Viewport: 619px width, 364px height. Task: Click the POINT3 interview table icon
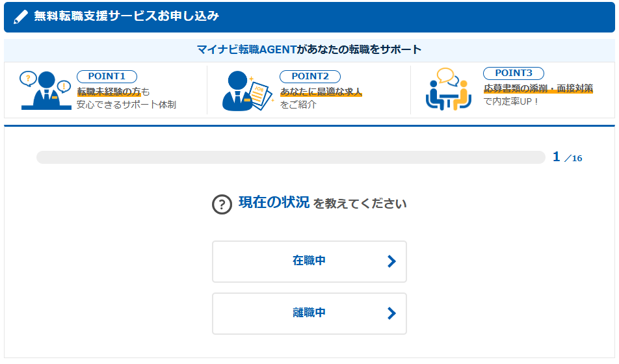coord(447,89)
